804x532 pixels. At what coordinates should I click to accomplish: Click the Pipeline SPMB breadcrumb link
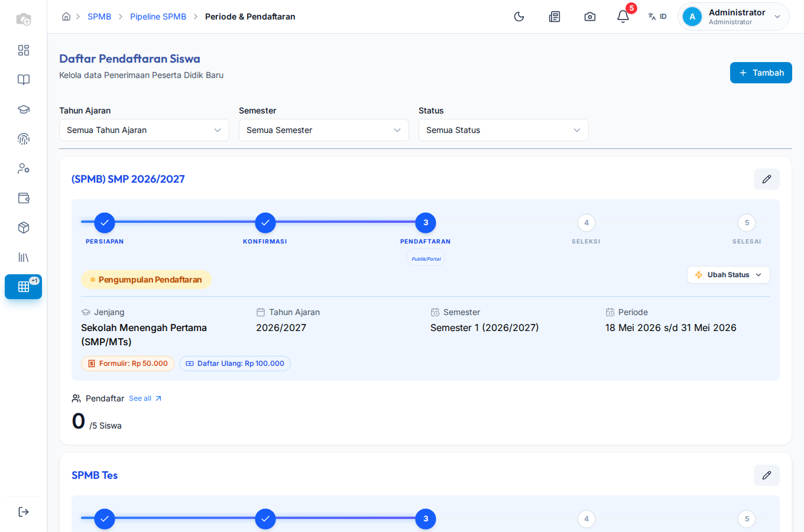coord(158,17)
